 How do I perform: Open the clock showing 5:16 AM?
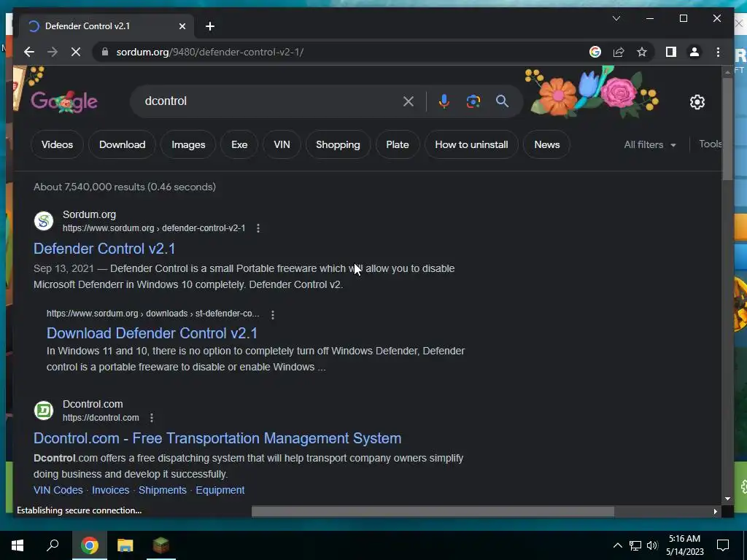click(684, 545)
